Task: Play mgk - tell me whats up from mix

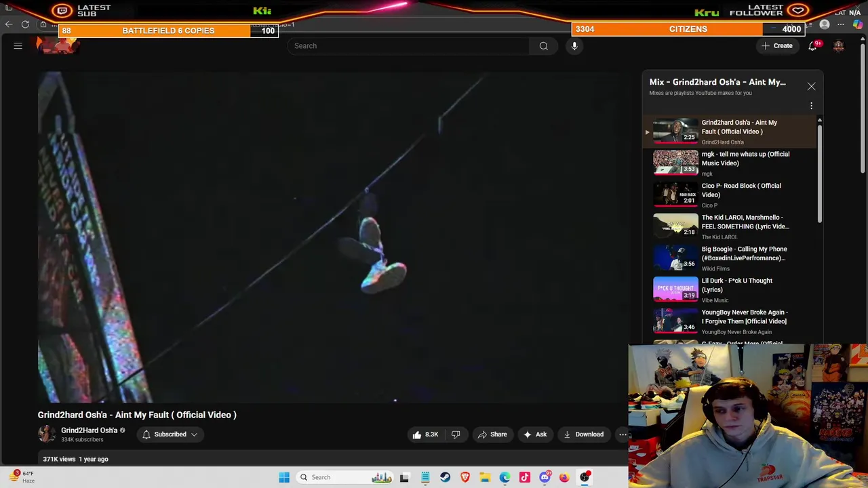Action: [x=729, y=163]
